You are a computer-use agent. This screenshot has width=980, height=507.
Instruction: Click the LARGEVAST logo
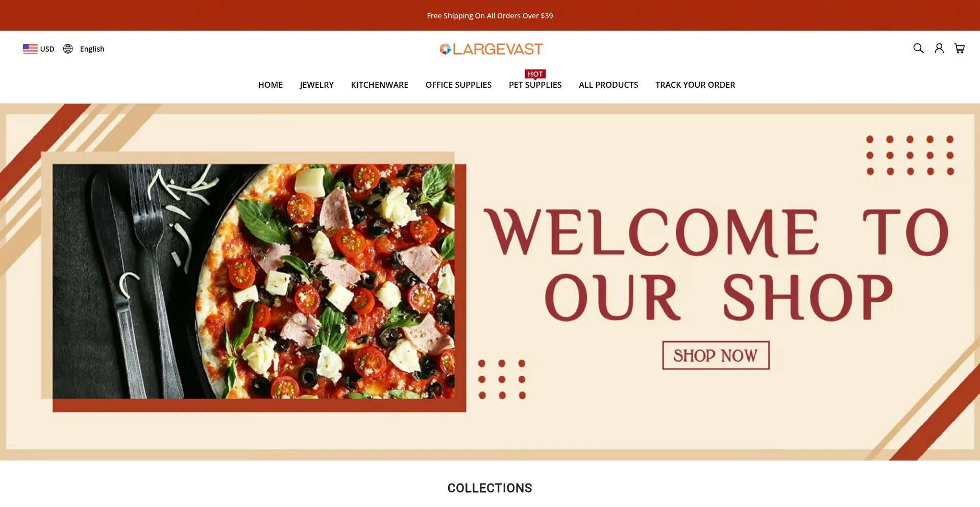[491, 49]
